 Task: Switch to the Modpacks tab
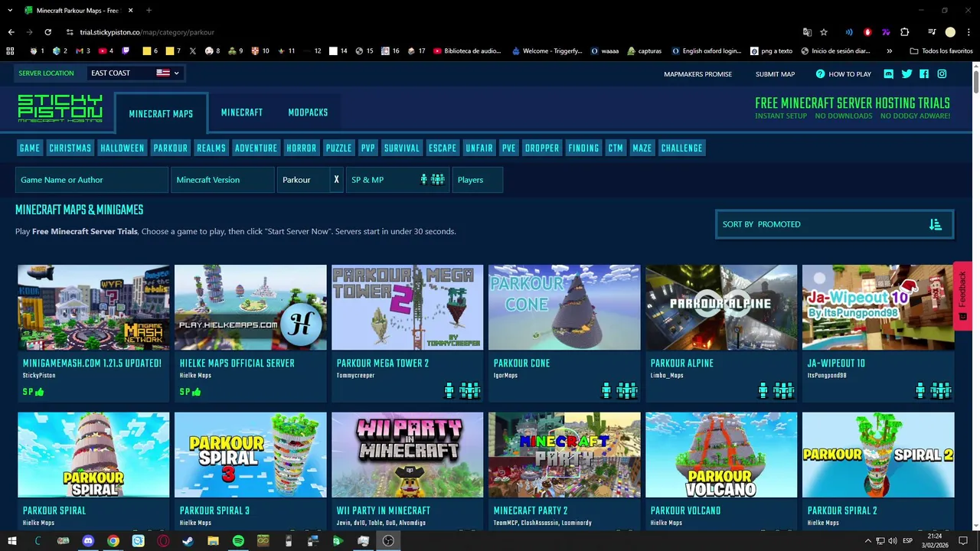click(x=308, y=112)
